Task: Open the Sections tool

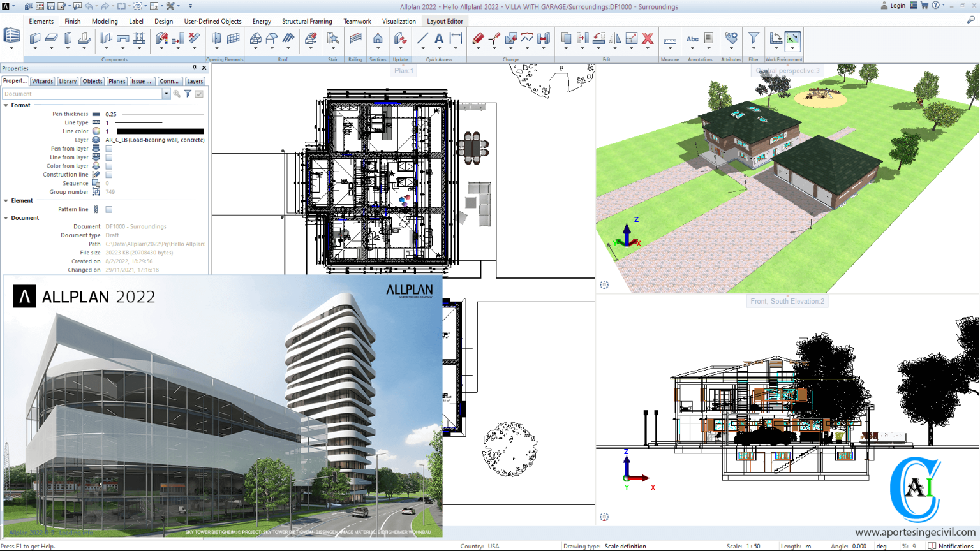Action: pos(378,38)
